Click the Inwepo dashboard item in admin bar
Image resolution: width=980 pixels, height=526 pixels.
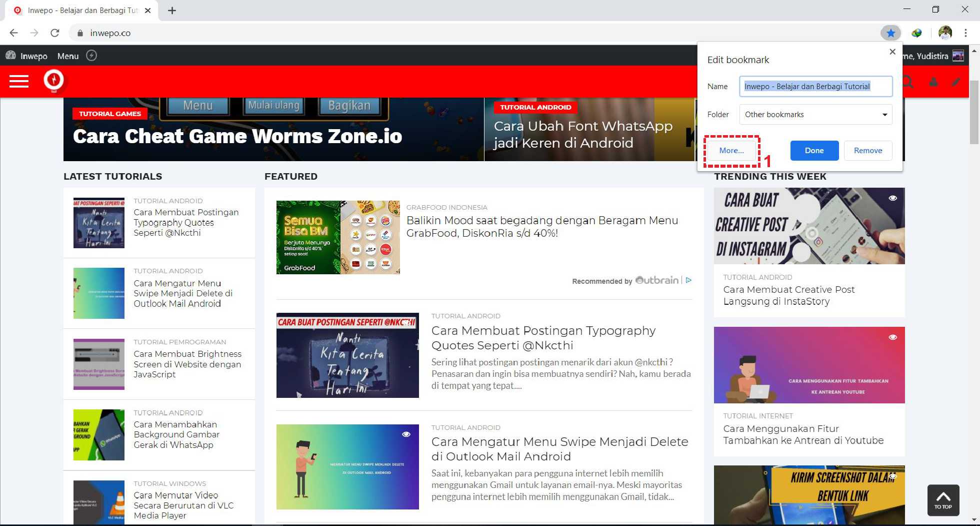pos(26,56)
